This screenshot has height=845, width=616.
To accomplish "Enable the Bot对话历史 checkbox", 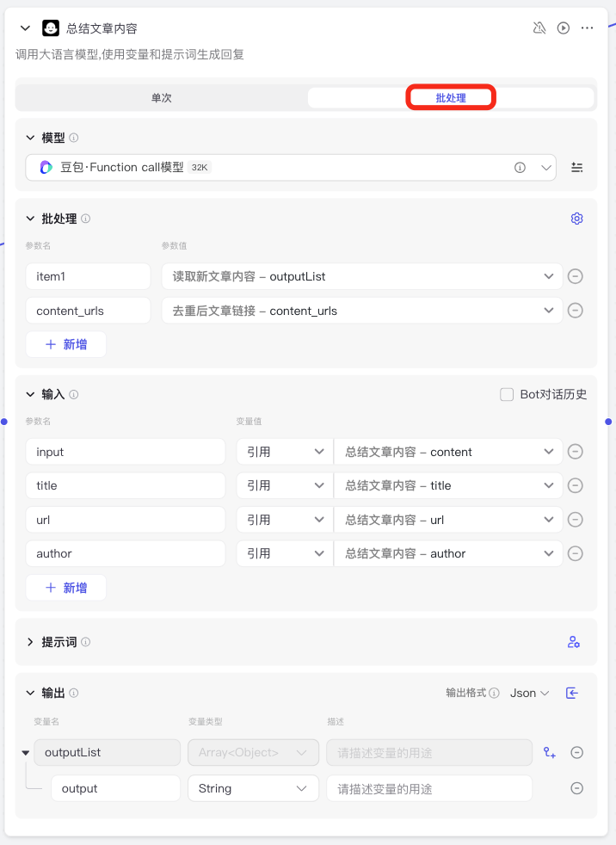I will [x=507, y=394].
